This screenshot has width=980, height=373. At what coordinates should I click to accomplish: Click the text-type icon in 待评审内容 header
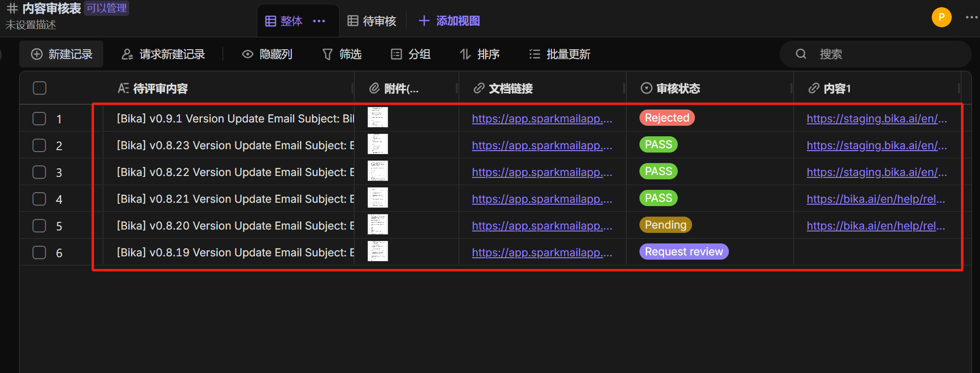coord(123,88)
